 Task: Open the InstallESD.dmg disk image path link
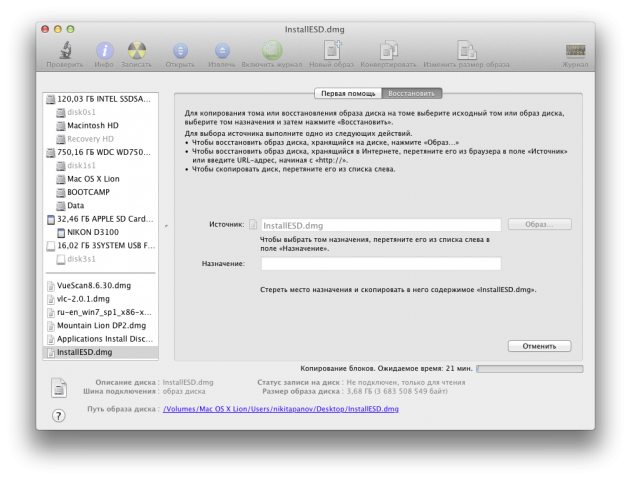[280, 409]
